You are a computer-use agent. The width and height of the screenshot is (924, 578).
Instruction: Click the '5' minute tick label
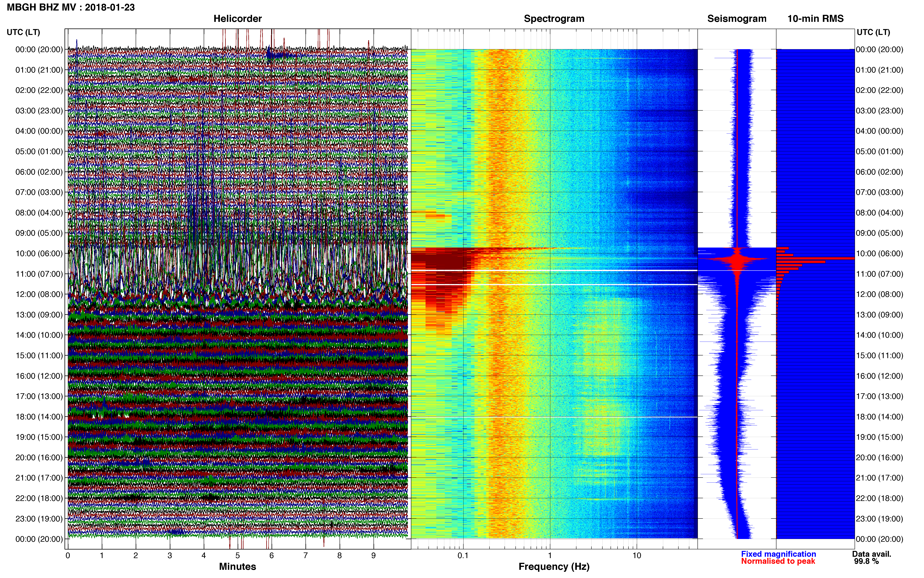(238, 555)
